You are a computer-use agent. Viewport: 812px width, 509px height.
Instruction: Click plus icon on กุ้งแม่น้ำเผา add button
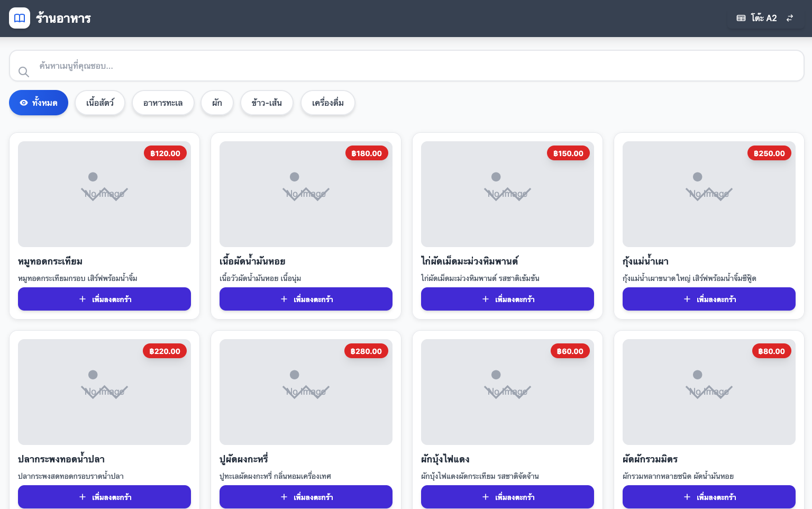click(687, 299)
